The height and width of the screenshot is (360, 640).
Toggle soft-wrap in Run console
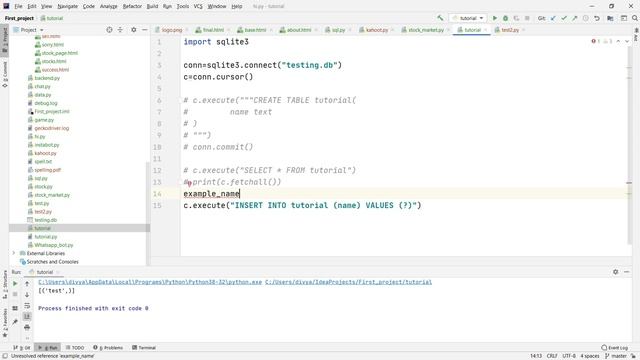point(27,305)
